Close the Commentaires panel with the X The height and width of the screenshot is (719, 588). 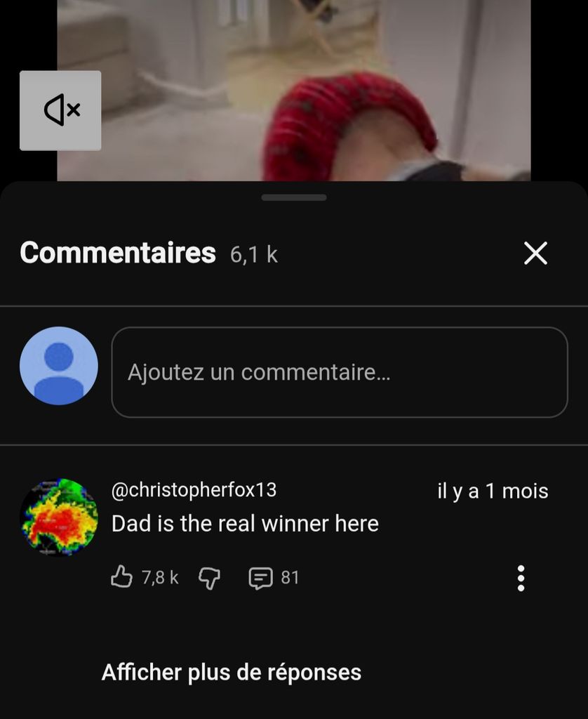click(535, 253)
